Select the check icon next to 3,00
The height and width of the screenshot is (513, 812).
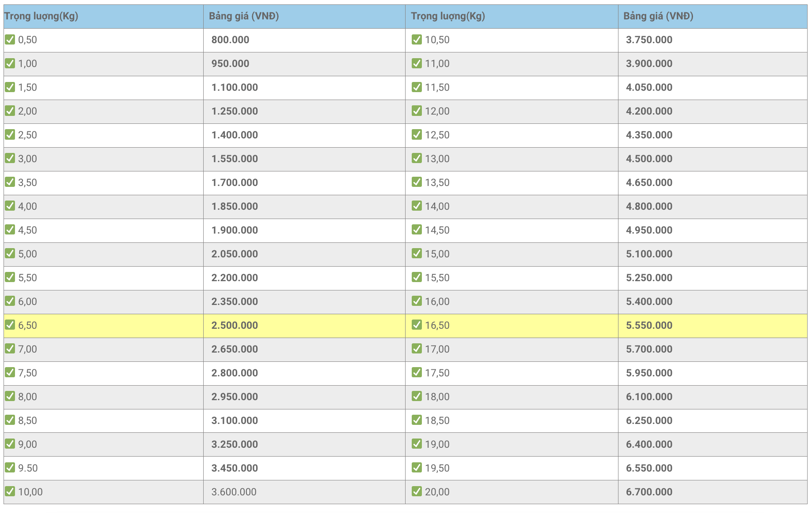point(10,159)
